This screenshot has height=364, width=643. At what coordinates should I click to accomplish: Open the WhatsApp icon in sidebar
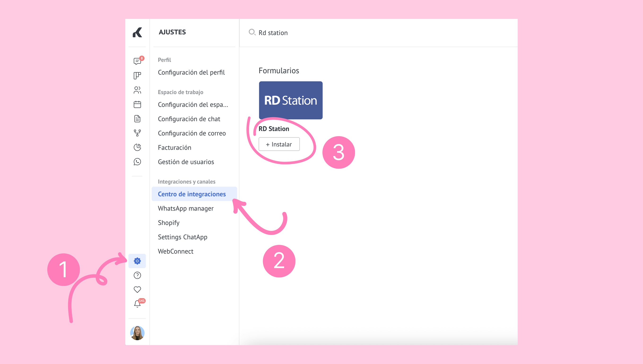[137, 162]
